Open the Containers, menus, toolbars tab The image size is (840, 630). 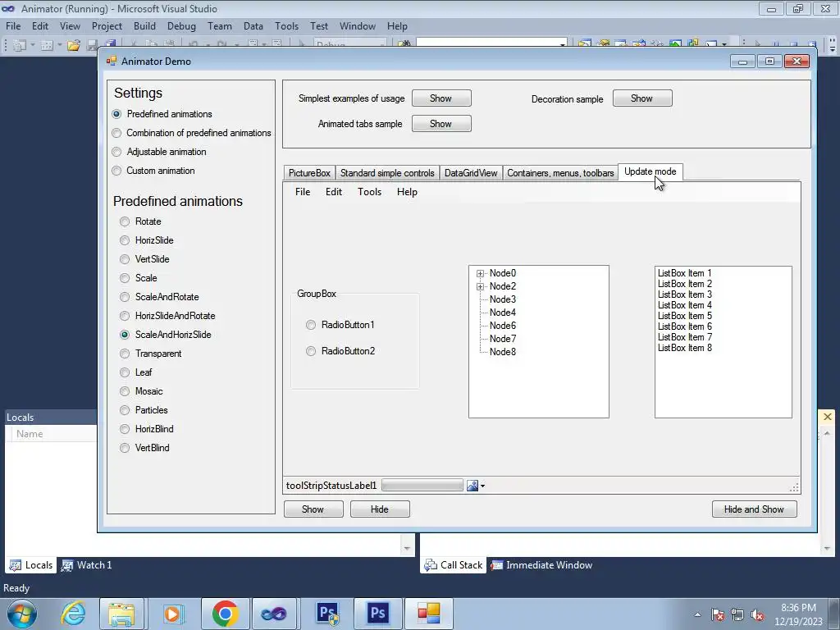coord(560,173)
